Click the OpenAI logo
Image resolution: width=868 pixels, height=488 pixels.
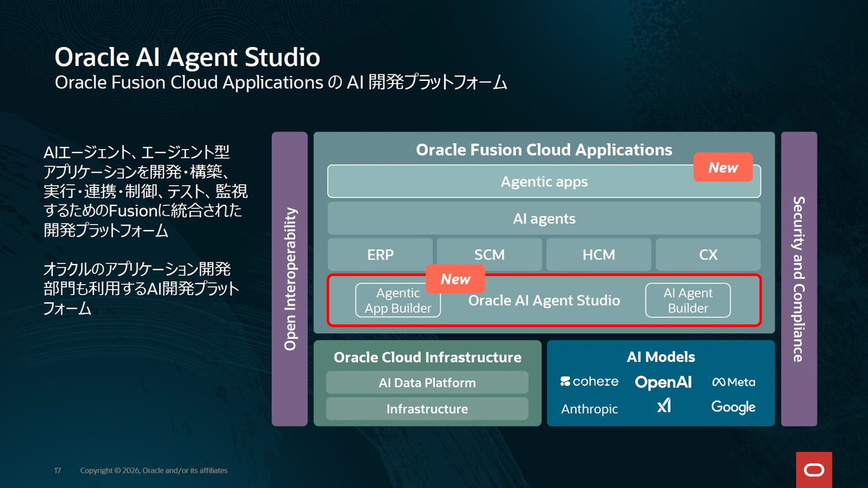click(x=663, y=382)
